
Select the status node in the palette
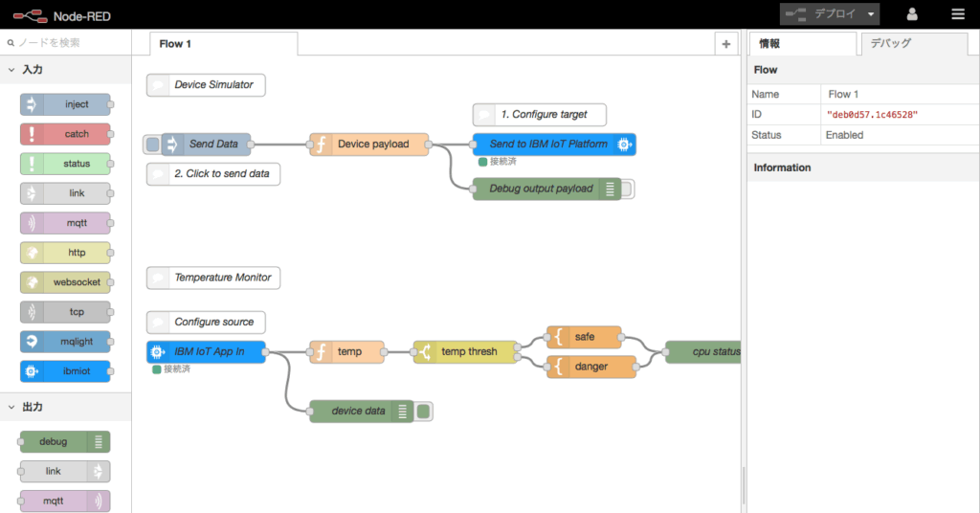click(65, 164)
